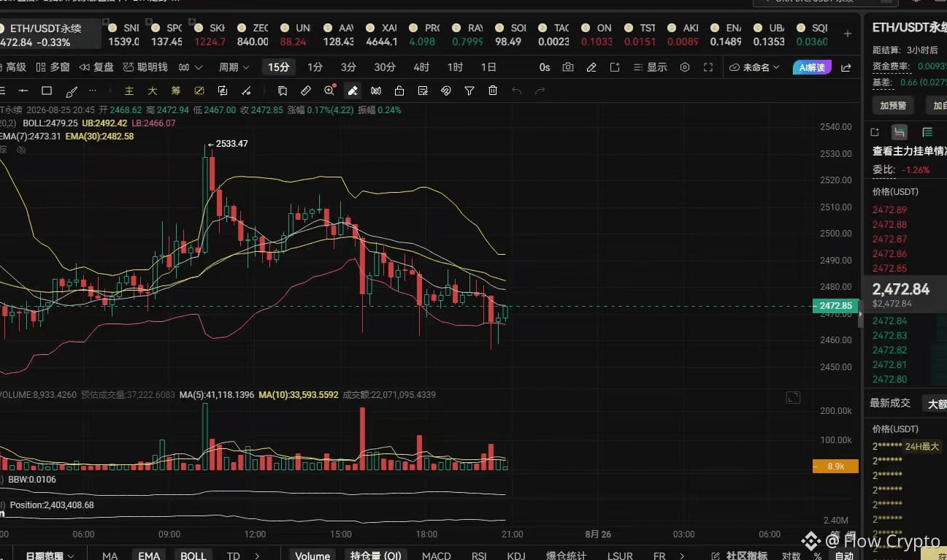Select the ZEC ticker tab
This screenshot has width=947, height=560.
pos(254,34)
